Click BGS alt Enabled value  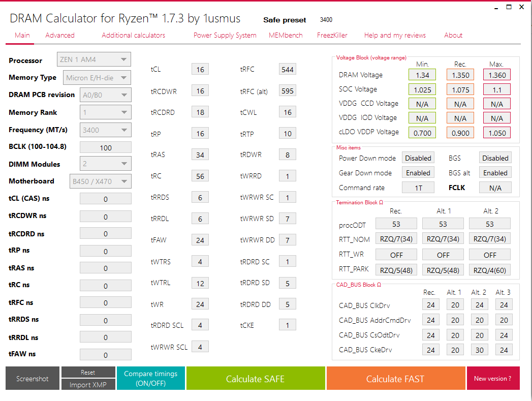pyautogui.click(x=495, y=173)
